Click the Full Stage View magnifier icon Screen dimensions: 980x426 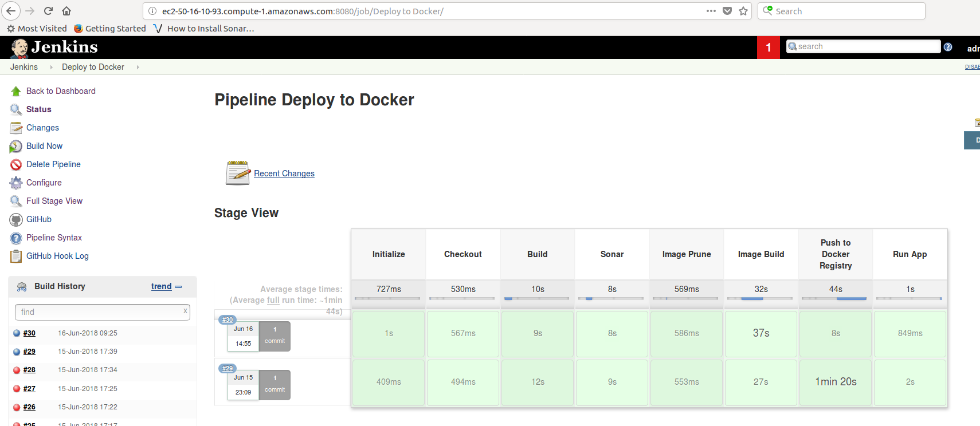click(x=16, y=201)
